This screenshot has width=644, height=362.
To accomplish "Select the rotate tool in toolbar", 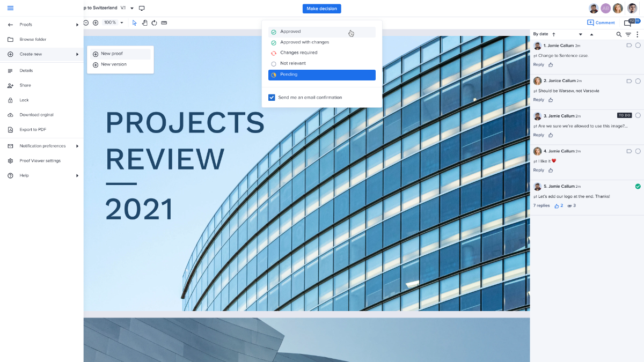I will coord(153,23).
